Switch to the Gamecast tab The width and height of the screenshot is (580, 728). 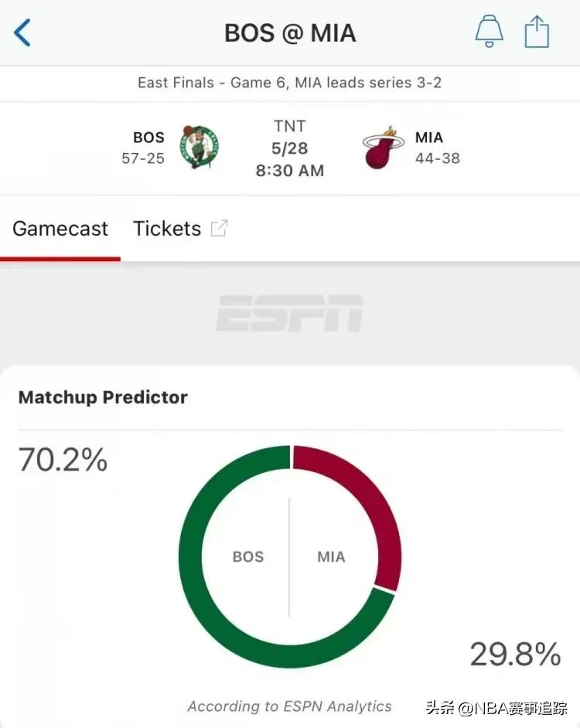tap(60, 229)
